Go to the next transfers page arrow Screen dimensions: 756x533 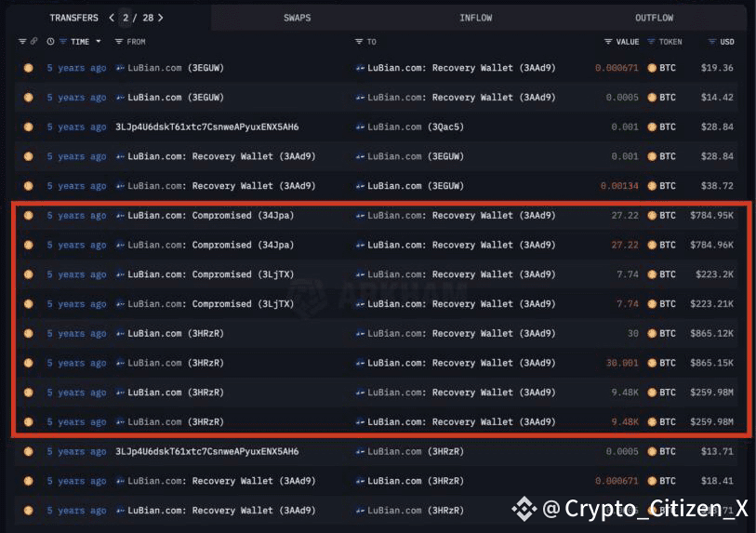click(x=161, y=18)
